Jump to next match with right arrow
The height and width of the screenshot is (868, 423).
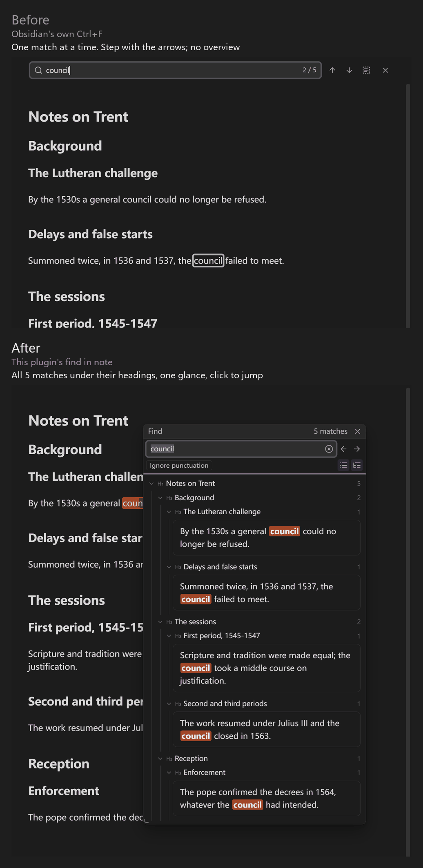[x=357, y=449]
